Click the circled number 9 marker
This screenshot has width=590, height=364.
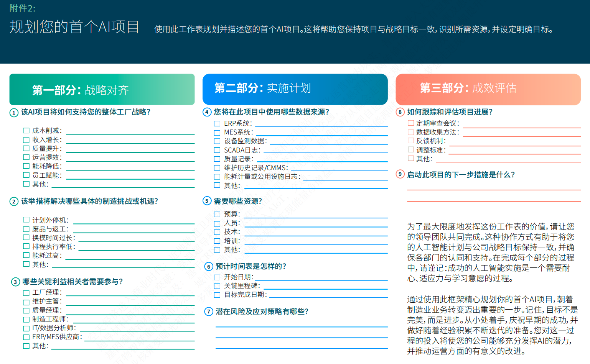[x=400, y=174]
